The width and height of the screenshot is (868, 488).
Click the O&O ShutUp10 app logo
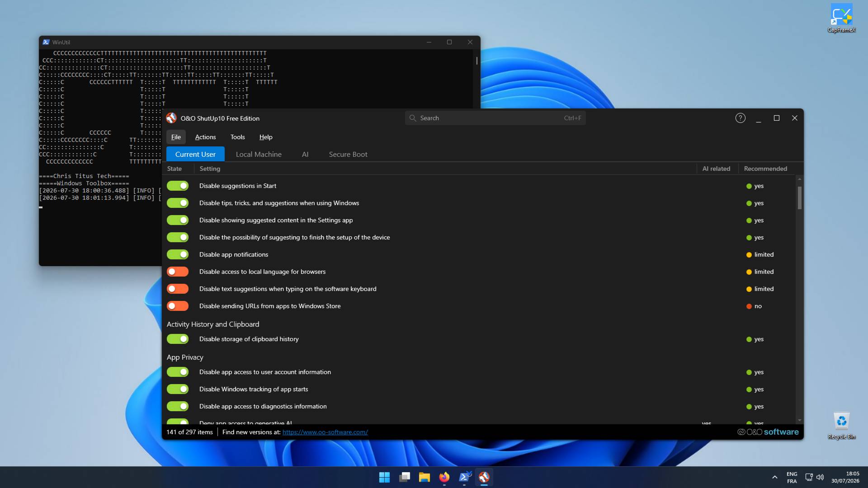coord(171,118)
